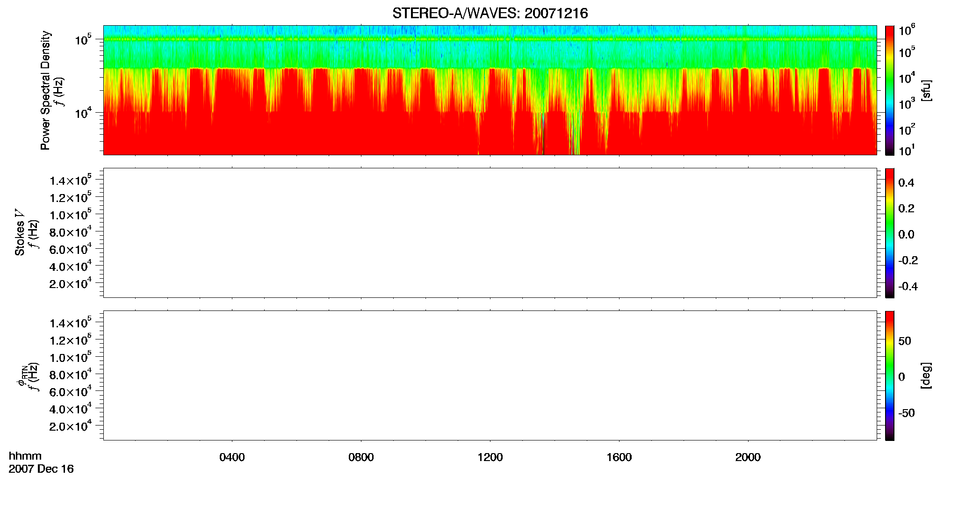Click the 2000 time axis label
This screenshot has height=505, width=980.
748,457
